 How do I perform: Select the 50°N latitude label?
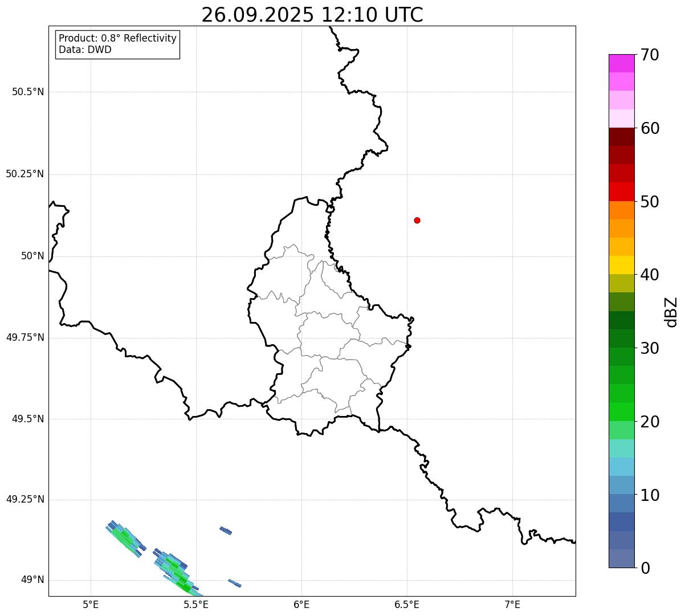tap(32, 256)
